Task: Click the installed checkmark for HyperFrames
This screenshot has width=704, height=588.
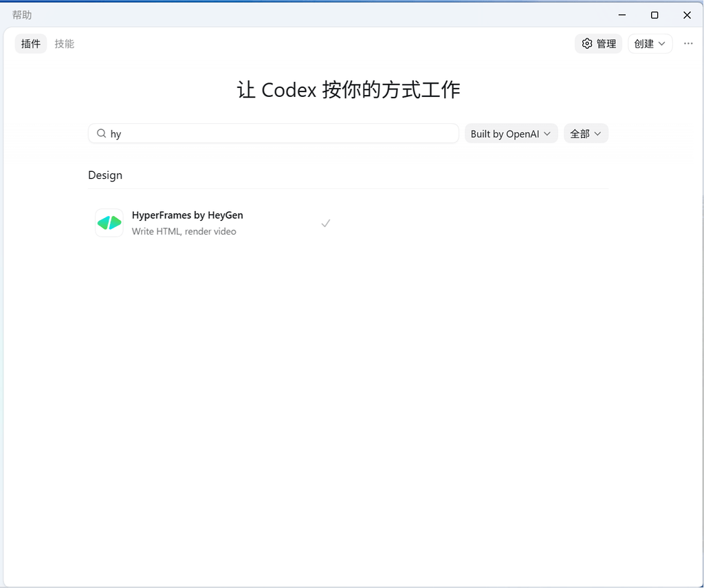Action: pyautogui.click(x=325, y=223)
